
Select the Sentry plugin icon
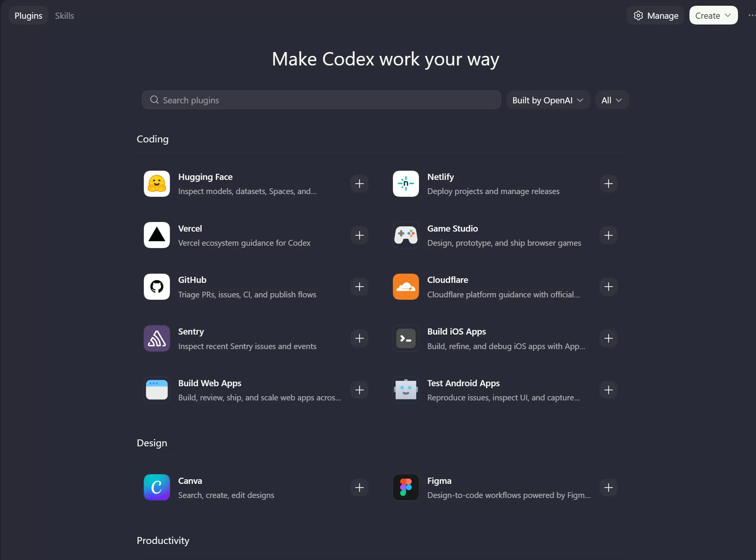click(156, 338)
